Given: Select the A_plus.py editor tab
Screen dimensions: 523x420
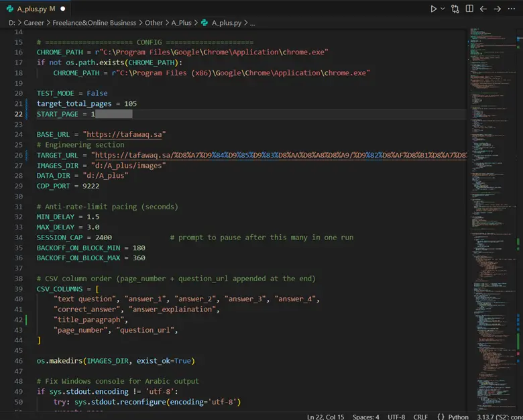Looking at the screenshot, I should (36, 9).
